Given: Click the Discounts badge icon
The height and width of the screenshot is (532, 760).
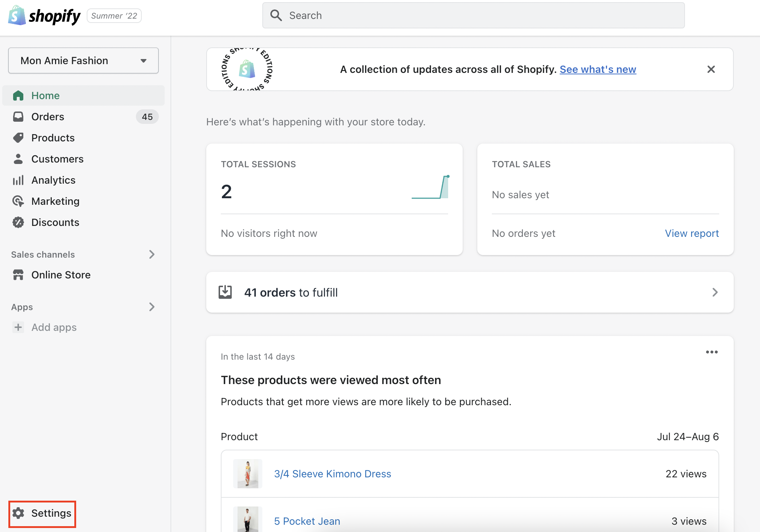Looking at the screenshot, I should click(18, 222).
